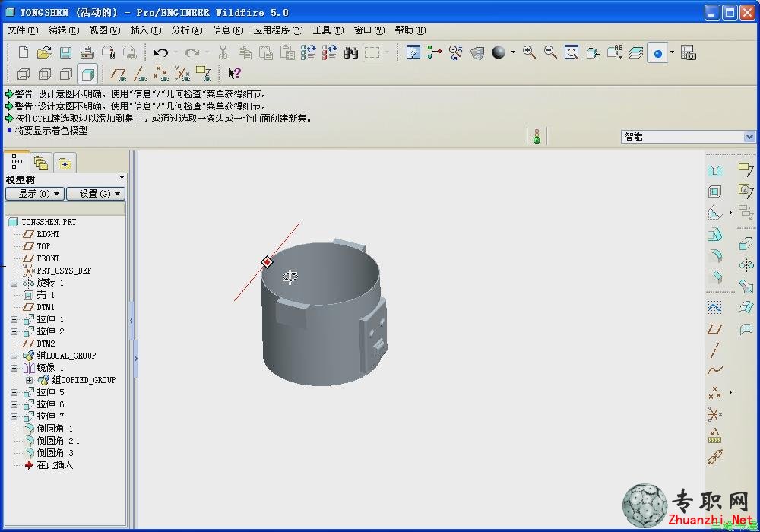Screen dimensions: 760x532
Task: Click the context help pointer icon
Action: [235, 74]
